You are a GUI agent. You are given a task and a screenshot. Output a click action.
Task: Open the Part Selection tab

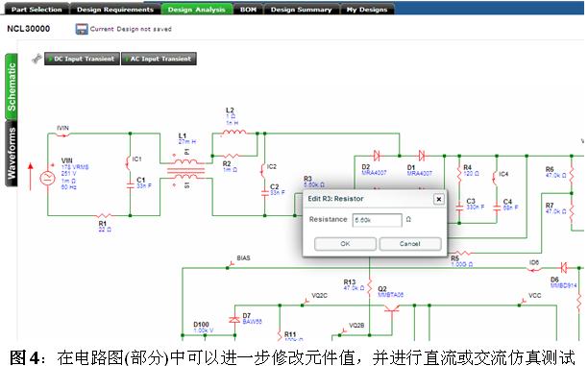coord(37,9)
